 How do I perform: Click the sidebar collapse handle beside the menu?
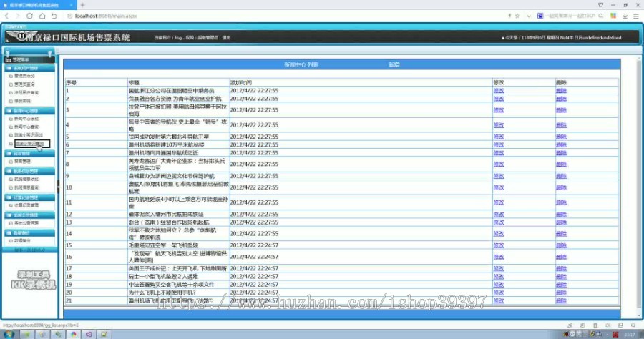tap(58, 187)
